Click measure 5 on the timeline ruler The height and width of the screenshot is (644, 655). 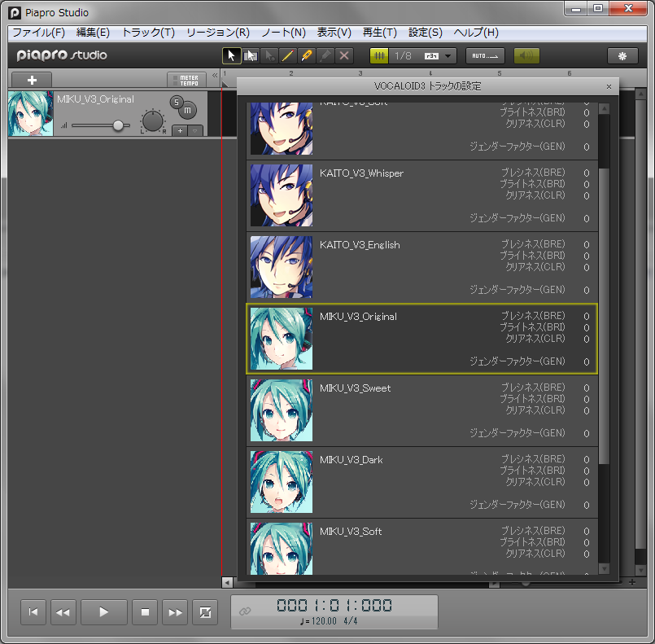[500, 73]
